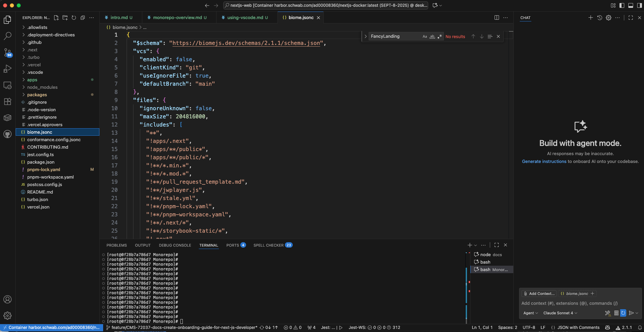Configure tools with wrench icon in chat

pyautogui.click(x=607, y=313)
